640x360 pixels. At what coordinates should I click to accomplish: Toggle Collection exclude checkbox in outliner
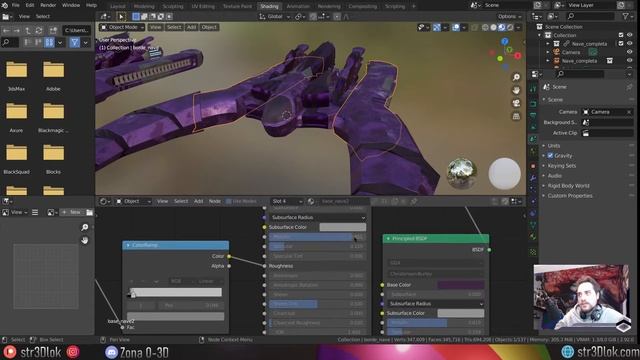pyautogui.click(x=621, y=35)
